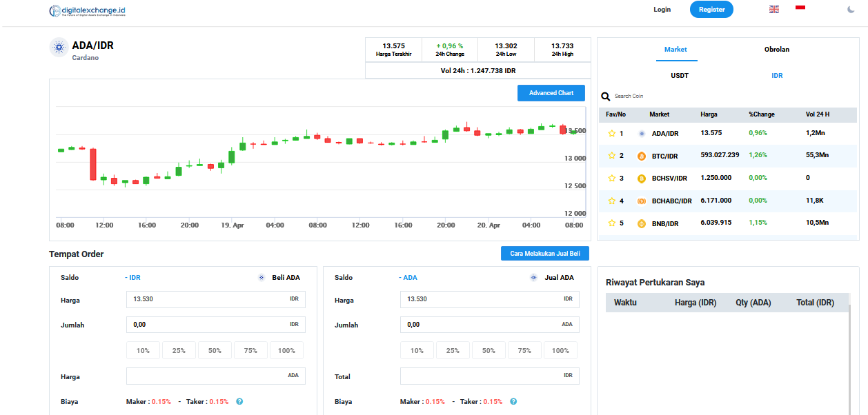
Task: Toggle dark mode with the moon icon
Action: pyautogui.click(x=851, y=10)
